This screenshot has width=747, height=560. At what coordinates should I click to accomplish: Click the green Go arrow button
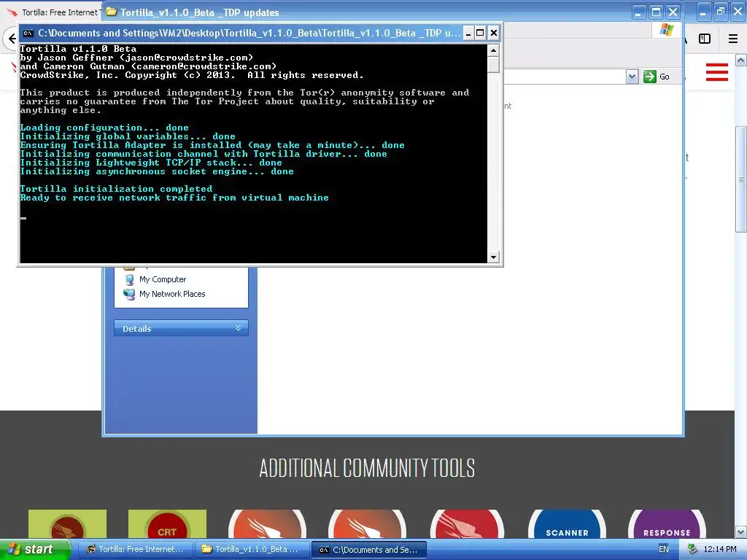point(650,77)
